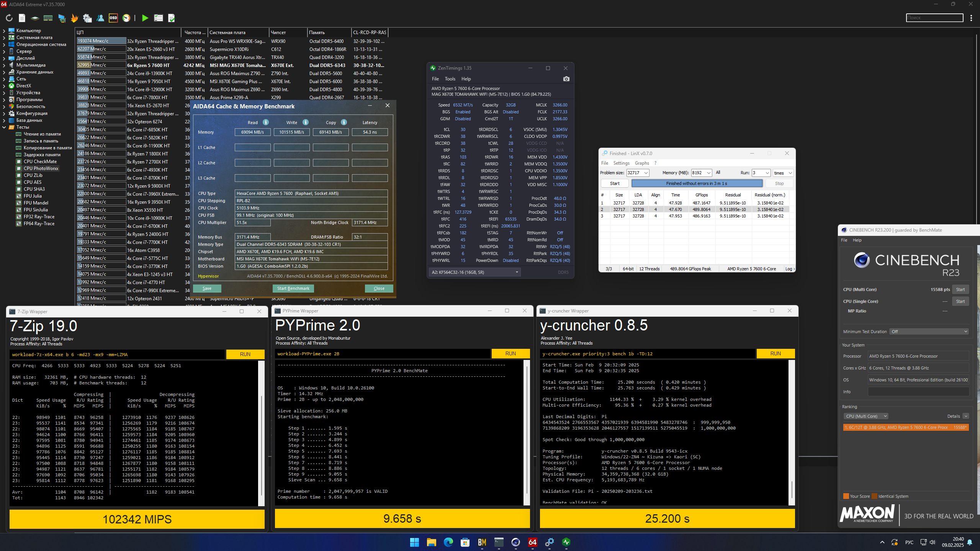This screenshot has height=551, width=980.
Task: Click the Start Benchmark button
Action: pyautogui.click(x=293, y=288)
